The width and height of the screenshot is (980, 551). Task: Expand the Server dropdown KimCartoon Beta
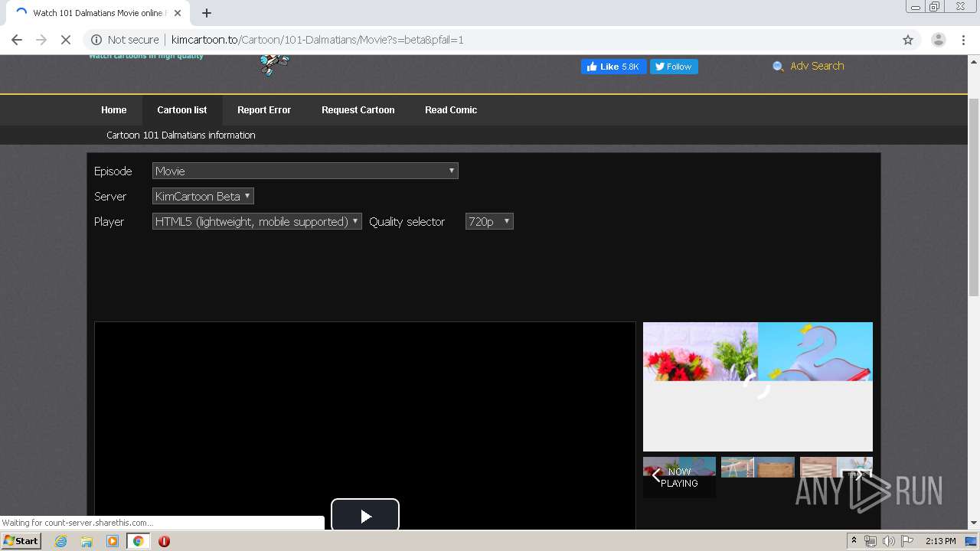click(x=203, y=196)
